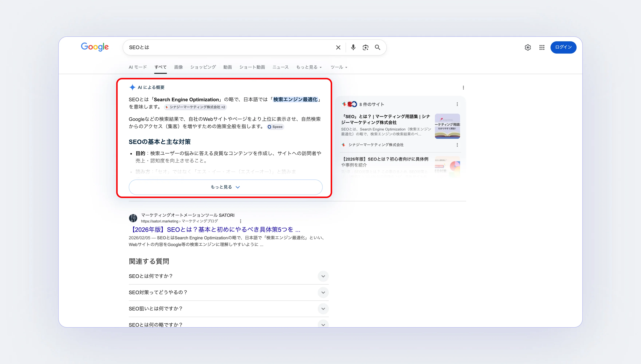The width and height of the screenshot is (641, 364).
Task: Expand the question SEO狙いとは何ですか？
Action: [x=229, y=309]
